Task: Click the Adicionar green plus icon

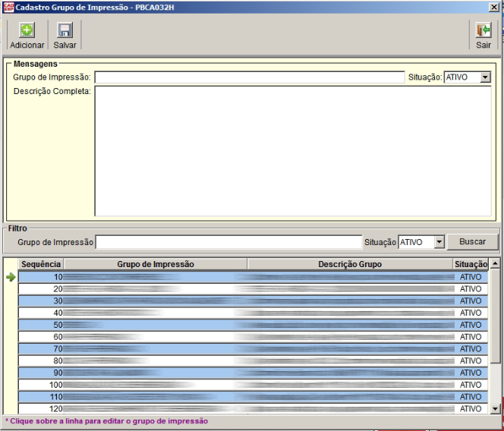Action: pyautogui.click(x=27, y=30)
